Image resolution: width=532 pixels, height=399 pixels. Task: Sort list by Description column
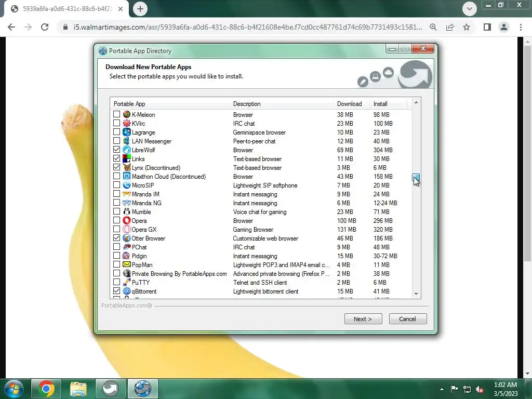point(282,104)
